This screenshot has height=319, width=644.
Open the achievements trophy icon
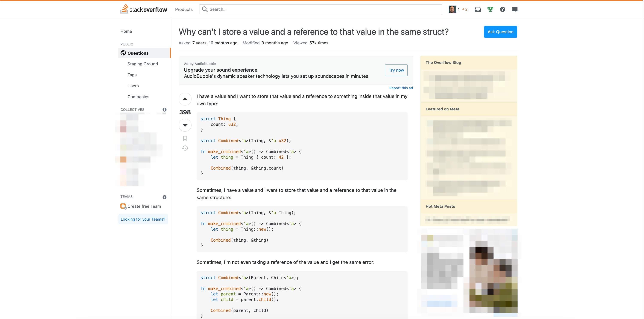point(490,9)
